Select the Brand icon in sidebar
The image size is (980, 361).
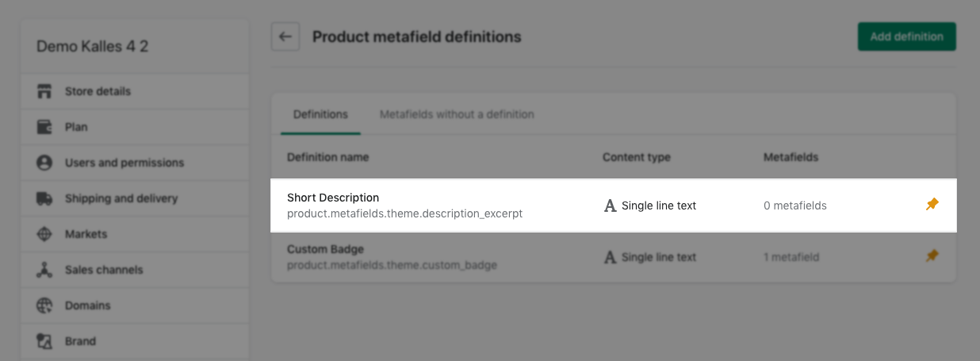(x=44, y=341)
